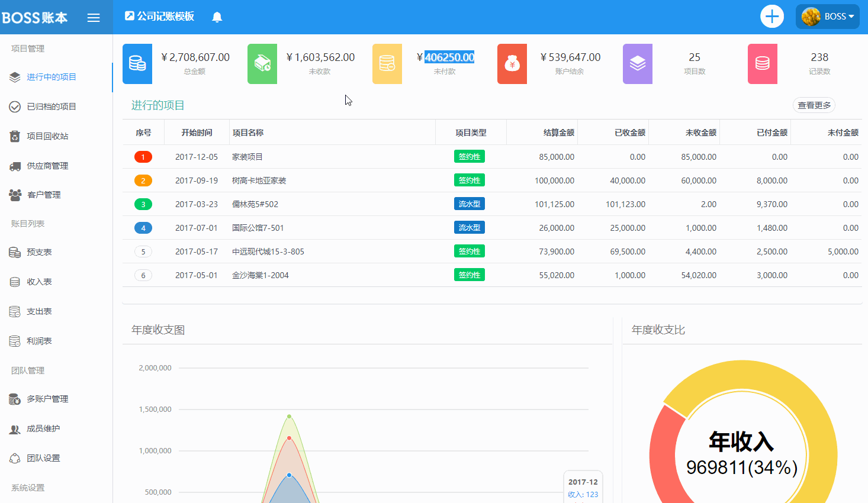Click the purple 项目数 layers icon
868x503 pixels.
(638, 64)
